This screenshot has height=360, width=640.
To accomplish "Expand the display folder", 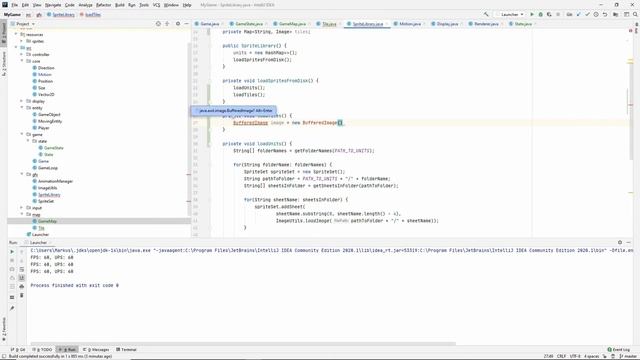I will 22,101.
